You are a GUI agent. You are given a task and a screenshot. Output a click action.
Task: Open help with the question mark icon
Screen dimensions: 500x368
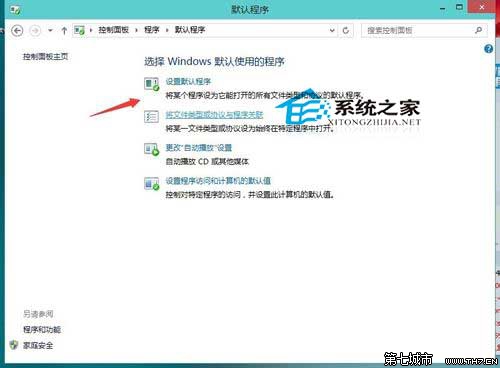pyautogui.click(x=488, y=49)
